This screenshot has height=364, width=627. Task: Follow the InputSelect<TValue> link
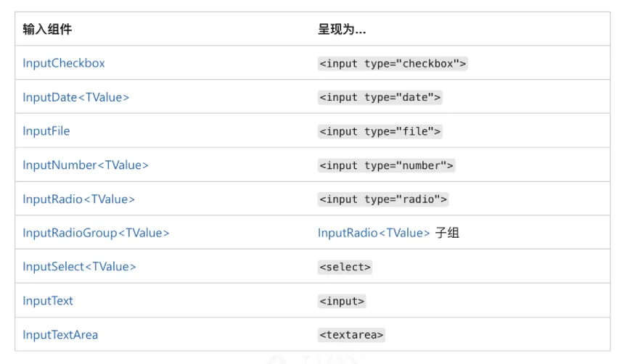[79, 267]
